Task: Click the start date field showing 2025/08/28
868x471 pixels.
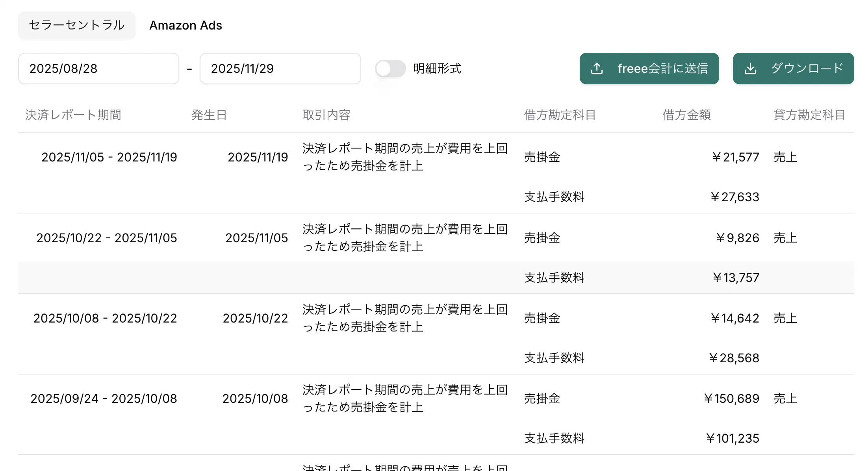Action: click(98, 68)
